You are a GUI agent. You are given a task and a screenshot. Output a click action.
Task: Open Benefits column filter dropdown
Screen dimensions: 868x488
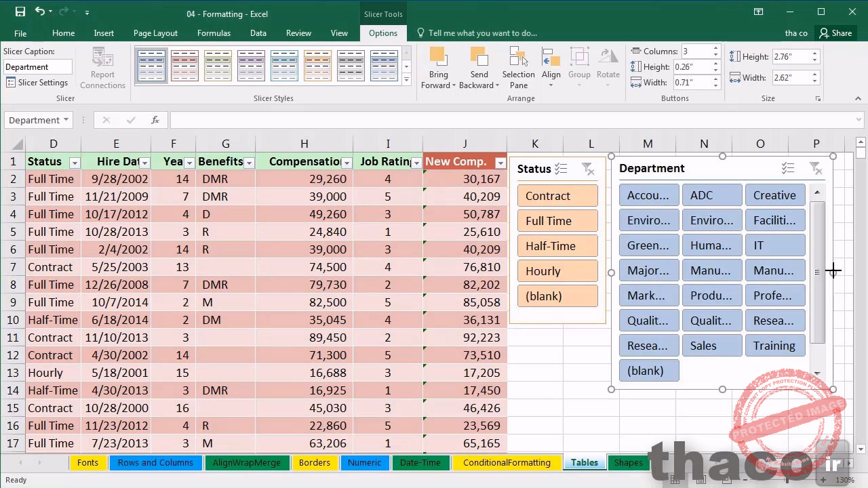(x=249, y=163)
